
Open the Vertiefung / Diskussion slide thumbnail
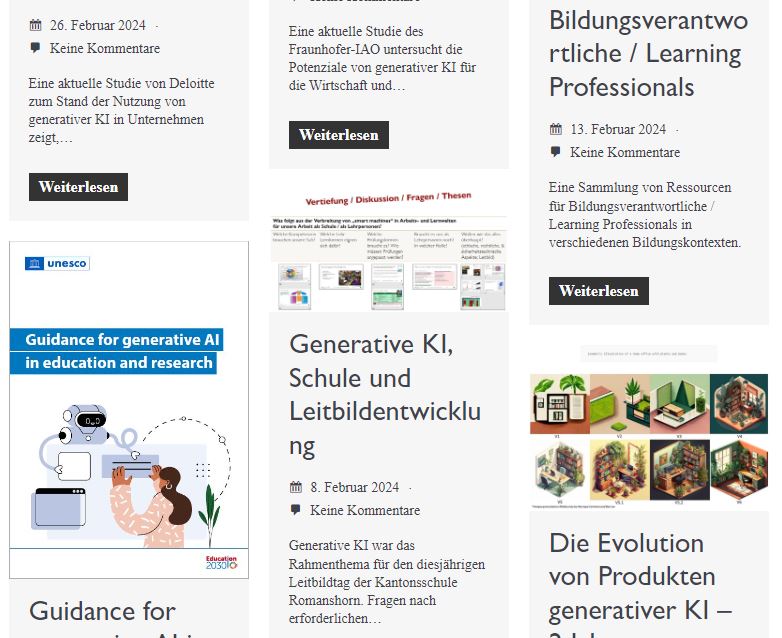(388, 246)
